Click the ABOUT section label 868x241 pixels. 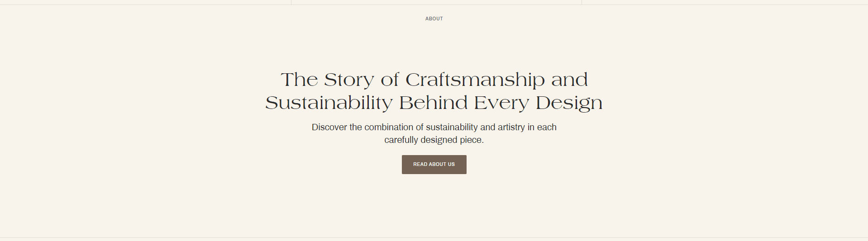point(434,19)
